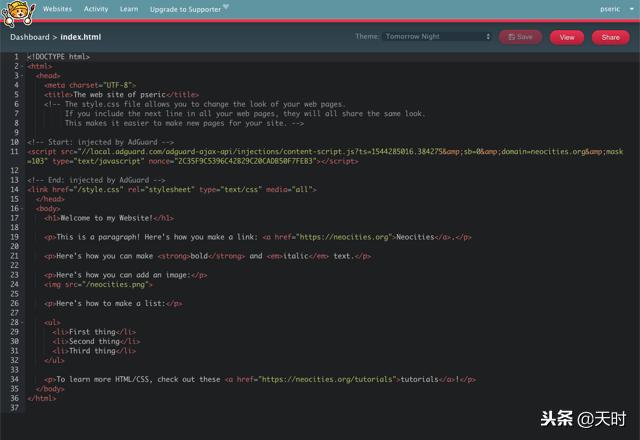Image resolution: width=640 pixels, height=440 pixels.
Task: Click the 'Second thing' list item line
Action: [96, 341]
